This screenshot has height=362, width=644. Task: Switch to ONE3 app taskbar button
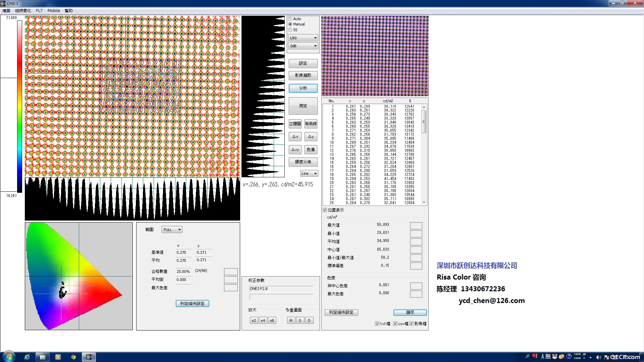click(x=89, y=357)
